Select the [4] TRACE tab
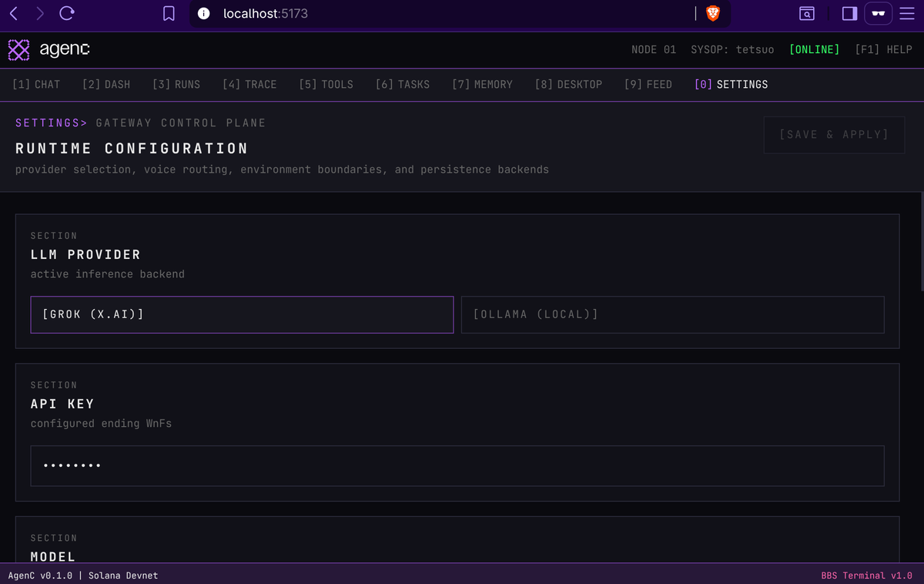Screen dimensions: 924x584 (249, 85)
